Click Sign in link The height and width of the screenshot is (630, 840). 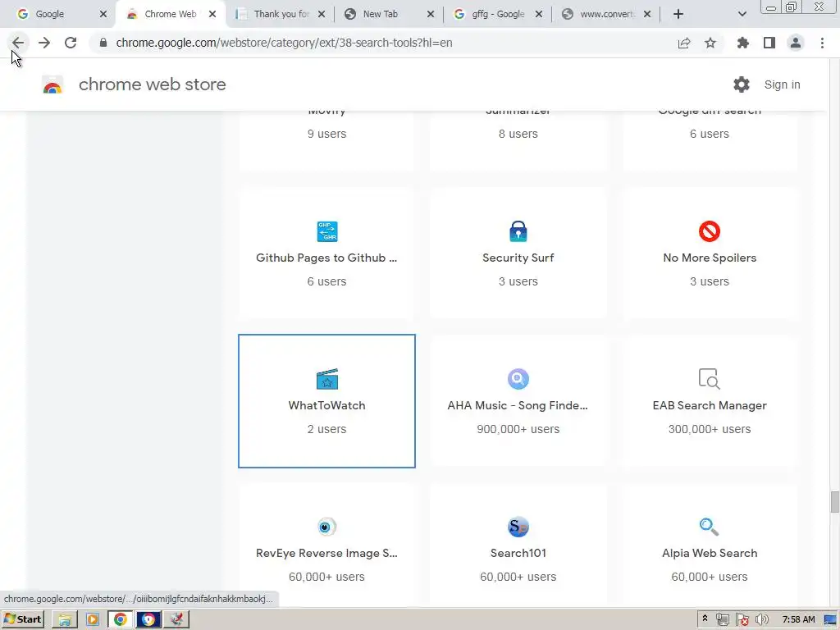click(x=782, y=84)
